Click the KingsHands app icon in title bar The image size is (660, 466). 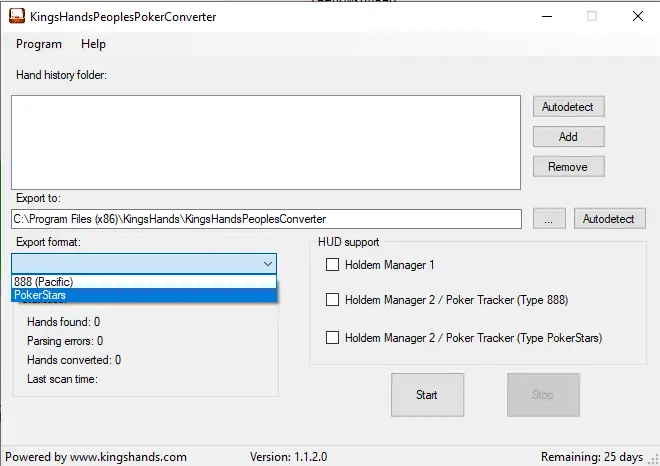[17, 16]
